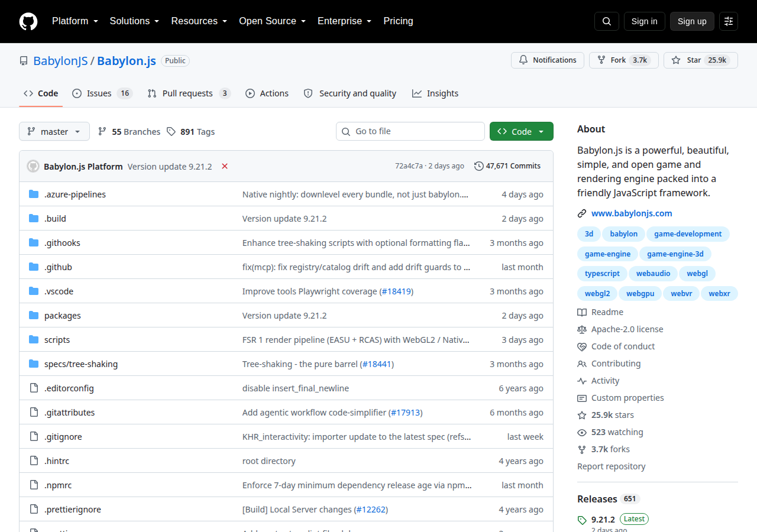
Task: Expand the Platform navigation menu
Action: (75, 21)
